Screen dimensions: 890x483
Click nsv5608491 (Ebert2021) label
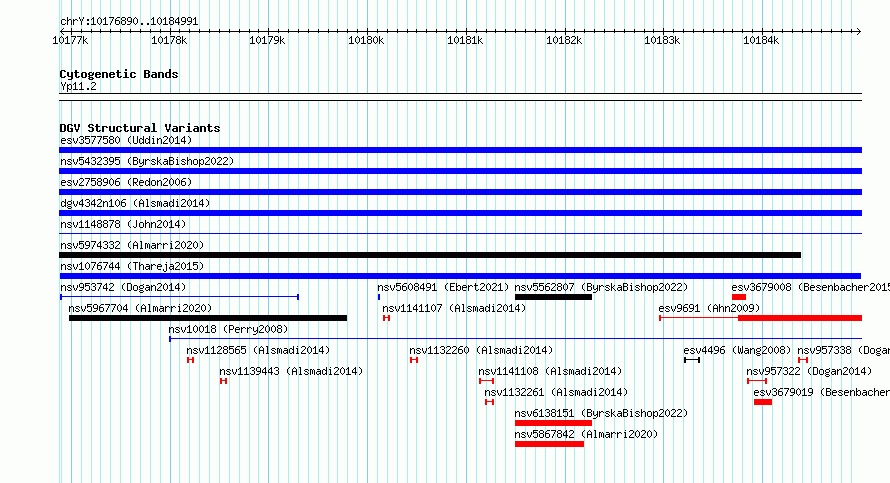[443, 287]
